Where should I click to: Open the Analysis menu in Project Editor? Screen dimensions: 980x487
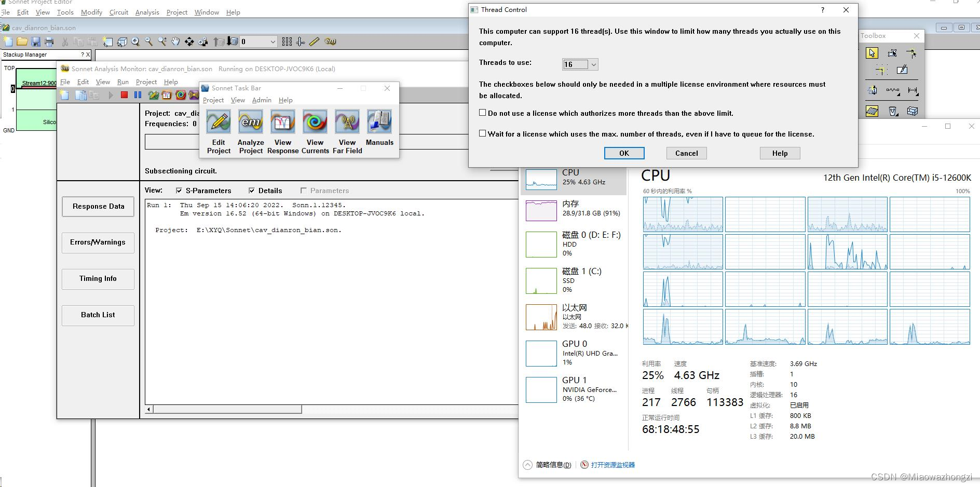click(147, 12)
